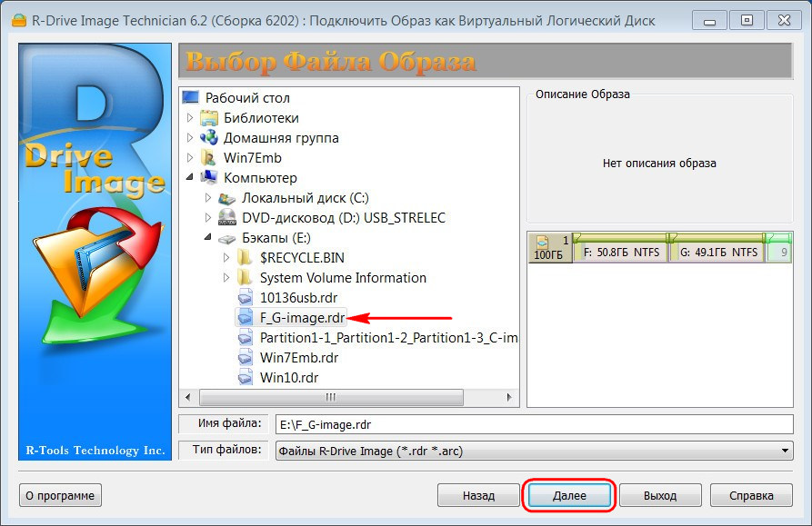The width and height of the screenshot is (812, 526).
Task: Select DVD-дисковод (D:) USB_STRELEC label
Action: point(344,218)
